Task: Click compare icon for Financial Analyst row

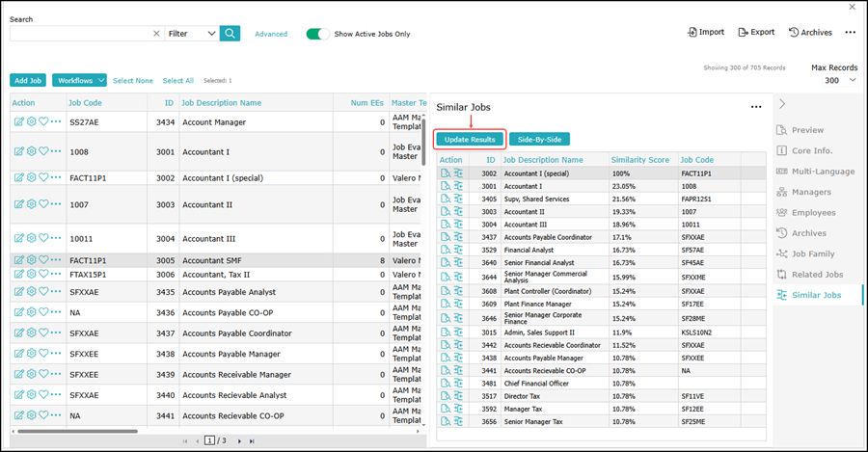Action: 457,250
